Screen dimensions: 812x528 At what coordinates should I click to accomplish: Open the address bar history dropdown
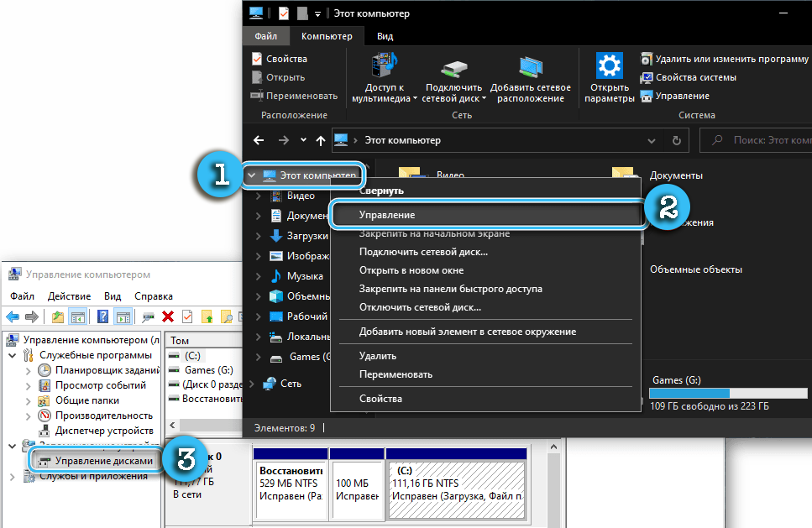pos(652,140)
